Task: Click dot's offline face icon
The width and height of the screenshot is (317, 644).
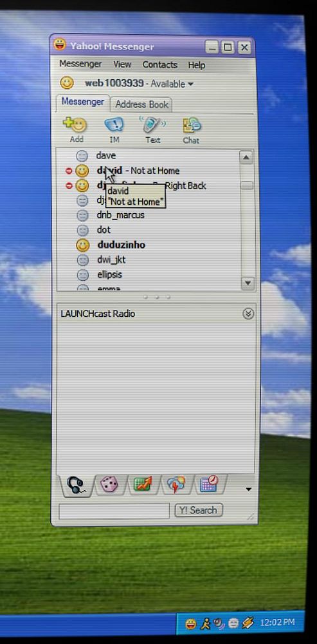Action: pos(83,230)
